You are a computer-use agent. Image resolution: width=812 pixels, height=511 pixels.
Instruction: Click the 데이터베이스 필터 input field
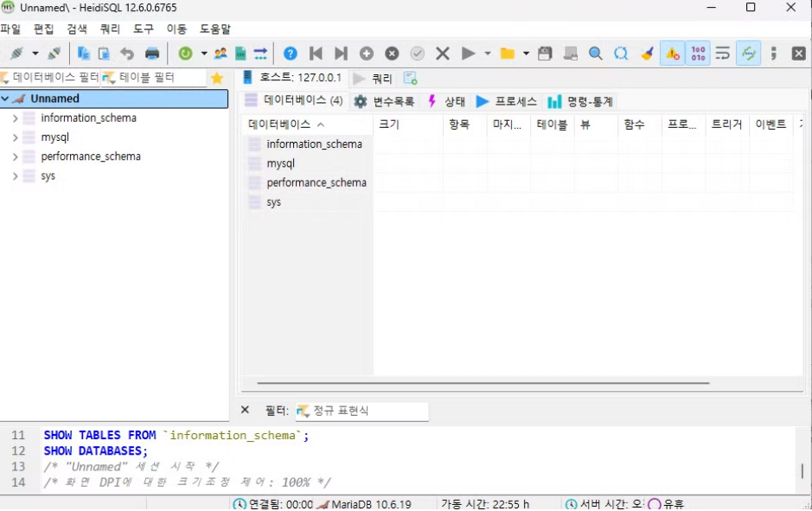tap(49, 78)
